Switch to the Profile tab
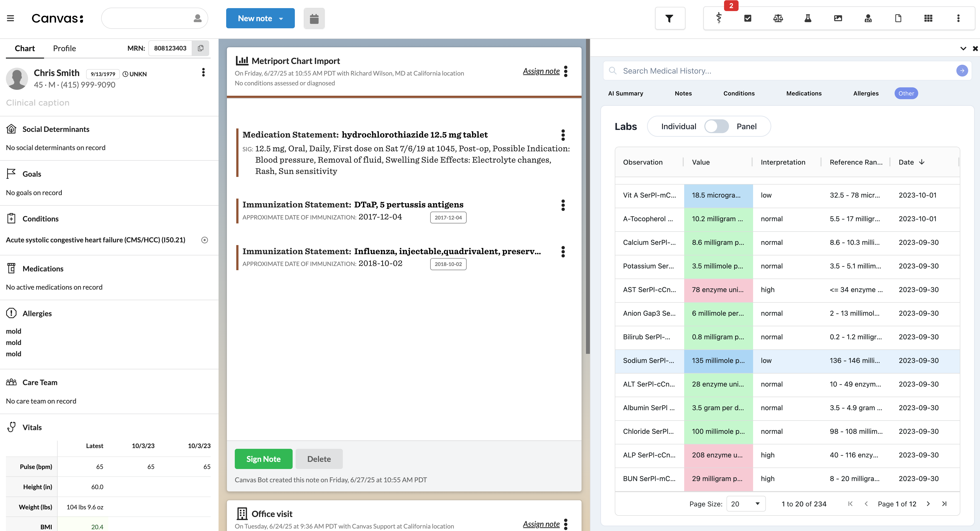This screenshot has height=531, width=980. [x=64, y=48]
